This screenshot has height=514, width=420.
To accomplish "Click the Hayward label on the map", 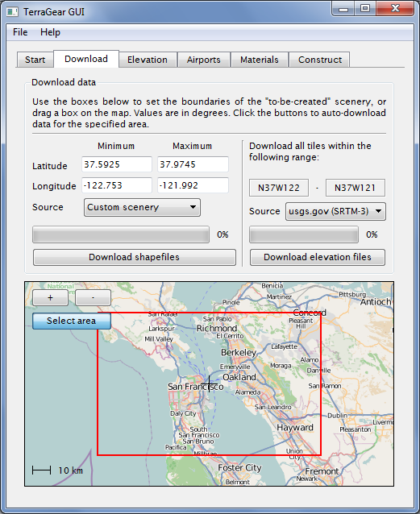I will click(x=295, y=428).
